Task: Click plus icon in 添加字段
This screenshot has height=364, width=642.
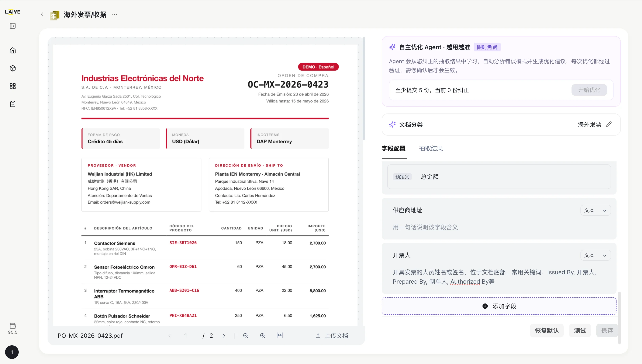Action: point(485,306)
